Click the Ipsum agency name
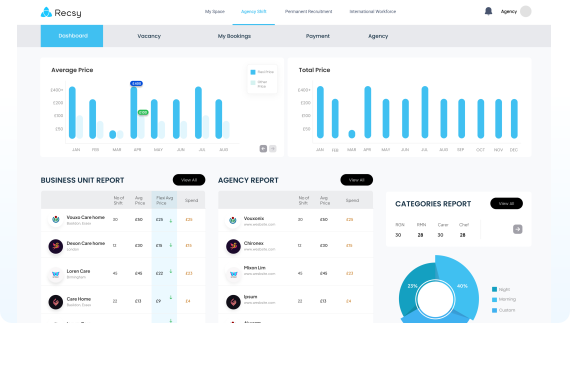 (x=250, y=297)
